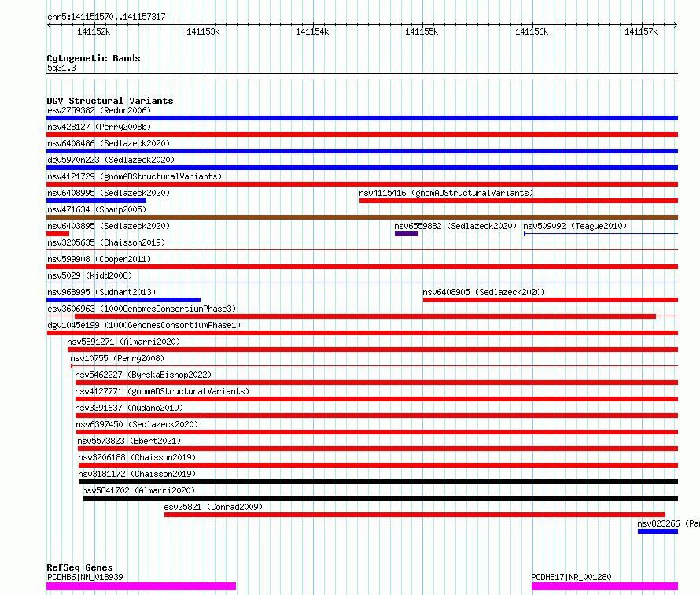Click nsv3206188 (Chaisson2019) label
The width and height of the screenshot is (700, 595).
[137, 457]
